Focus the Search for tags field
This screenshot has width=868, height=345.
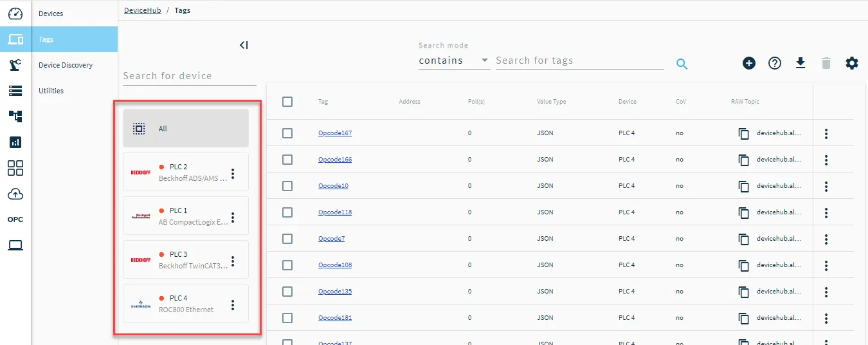click(x=580, y=61)
